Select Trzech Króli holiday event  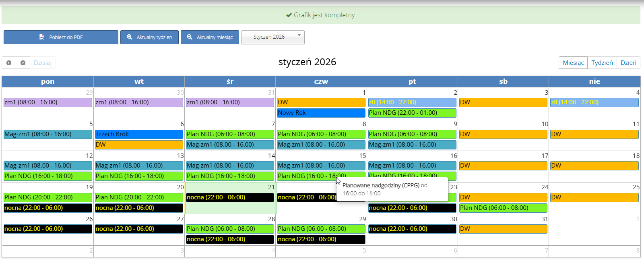point(139,134)
